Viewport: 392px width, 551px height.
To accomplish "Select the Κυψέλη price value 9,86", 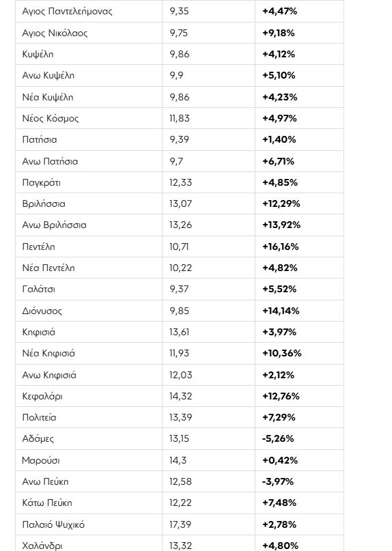I will click(180, 54).
